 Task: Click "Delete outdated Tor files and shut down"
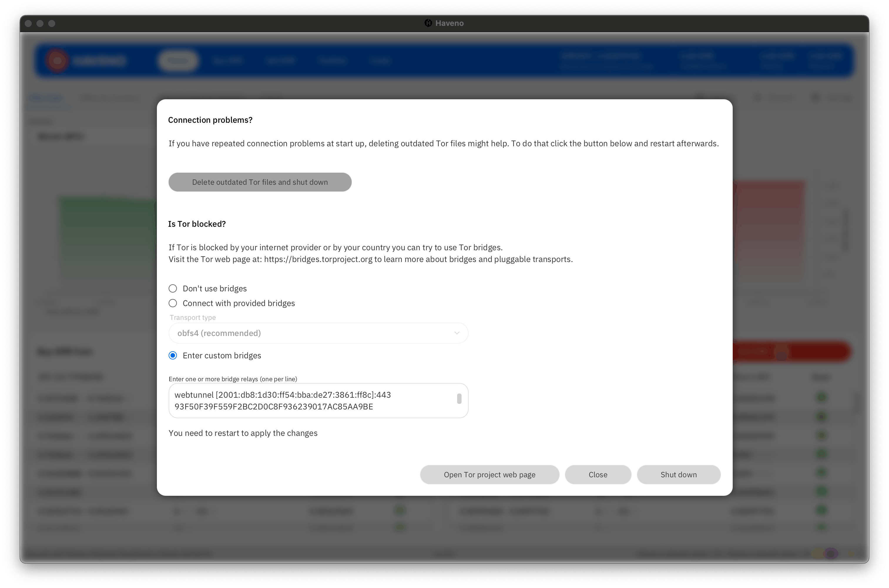coord(260,182)
